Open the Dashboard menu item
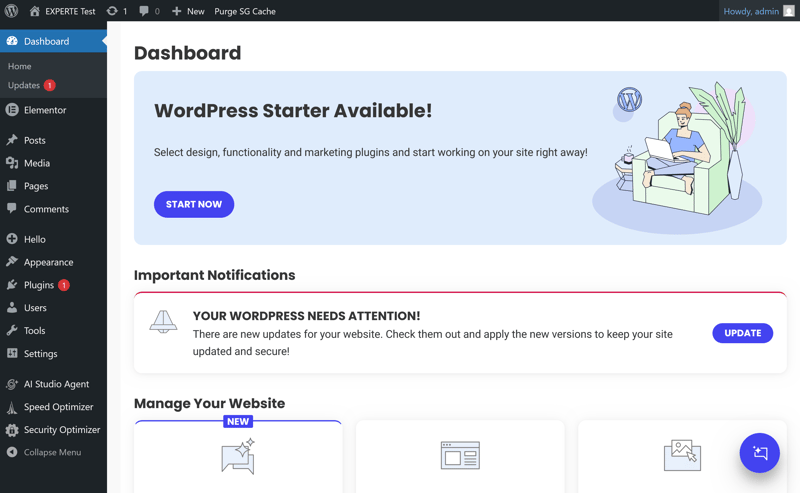 (x=54, y=41)
